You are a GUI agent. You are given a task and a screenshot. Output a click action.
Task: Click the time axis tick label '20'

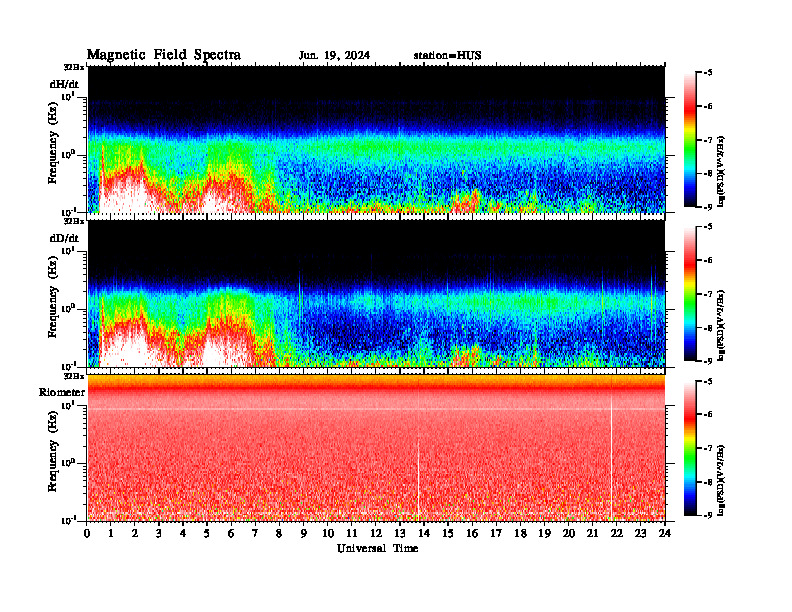pyautogui.click(x=569, y=533)
